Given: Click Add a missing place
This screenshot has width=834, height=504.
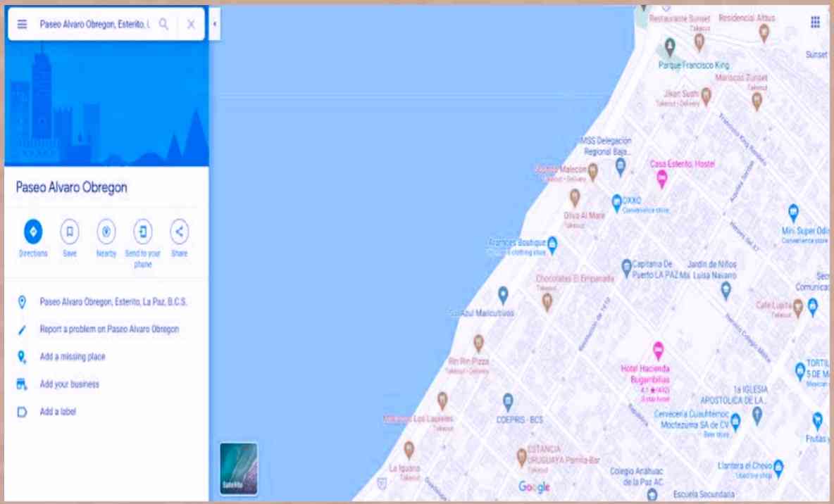Looking at the screenshot, I should point(73,357).
